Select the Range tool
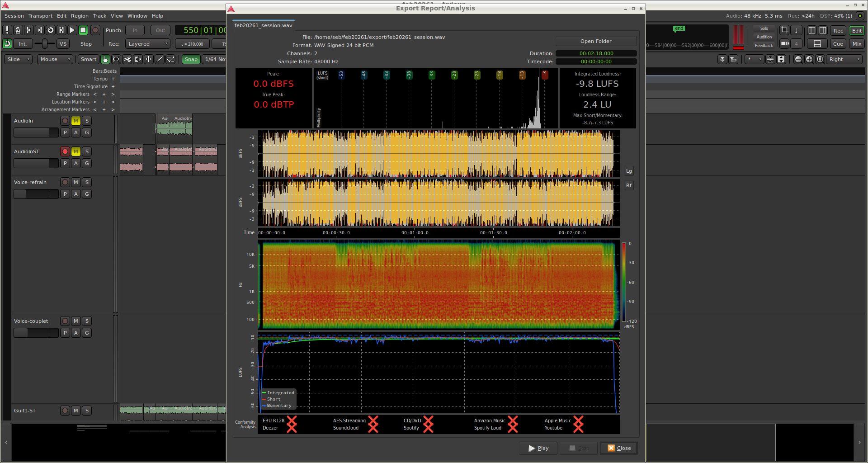 tap(116, 59)
